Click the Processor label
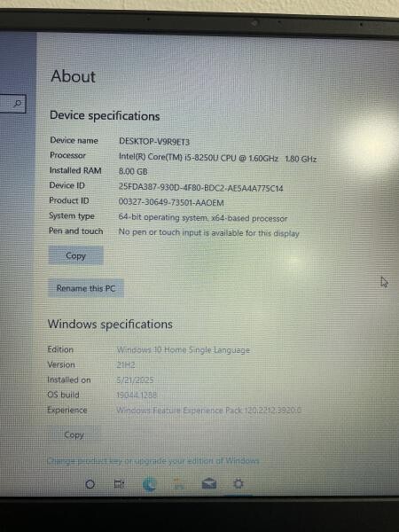This screenshot has height=532, width=399. coord(67,155)
